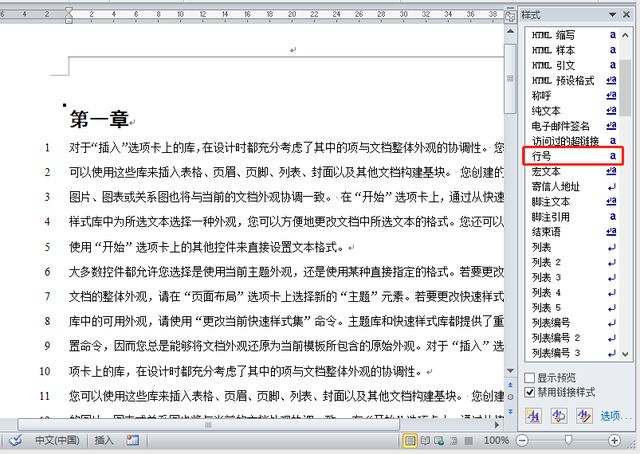Viewport: 640px width, 454px height.
Task: Select the 行号 style
Action: coord(573,156)
